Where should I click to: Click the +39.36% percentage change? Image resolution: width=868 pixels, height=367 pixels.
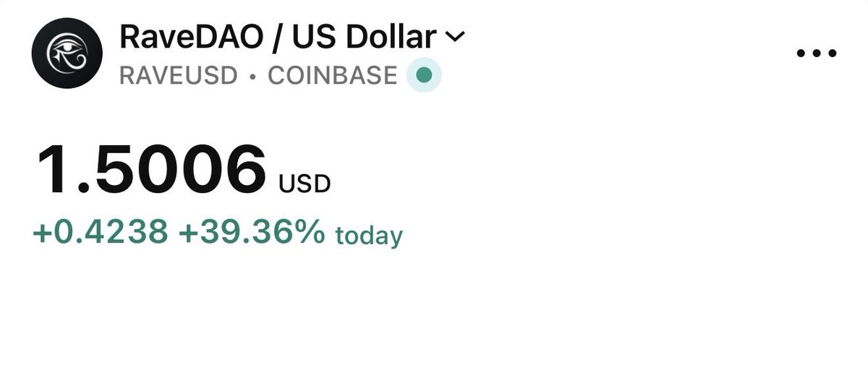click(x=250, y=233)
